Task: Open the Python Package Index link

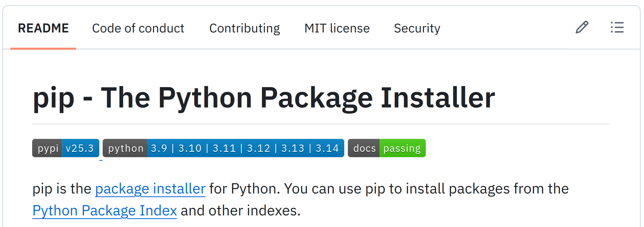Action: click(x=105, y=211)
